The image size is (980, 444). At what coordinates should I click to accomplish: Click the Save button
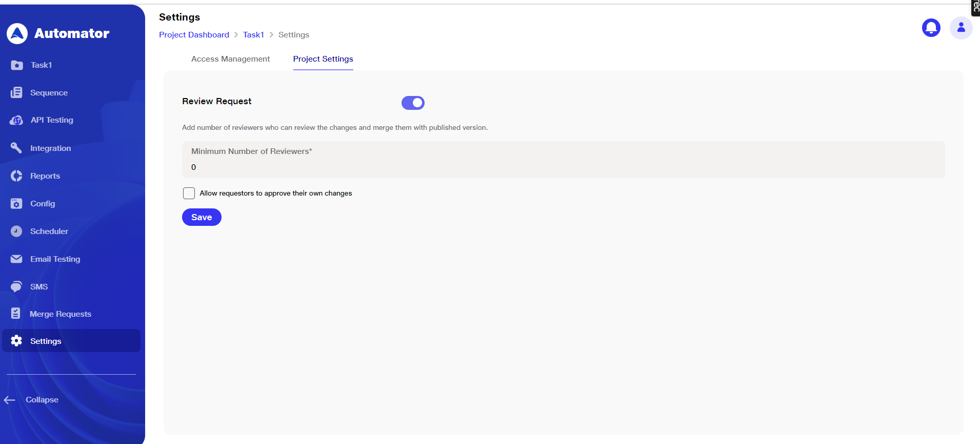pyautogui.click(x=202, y=217)
